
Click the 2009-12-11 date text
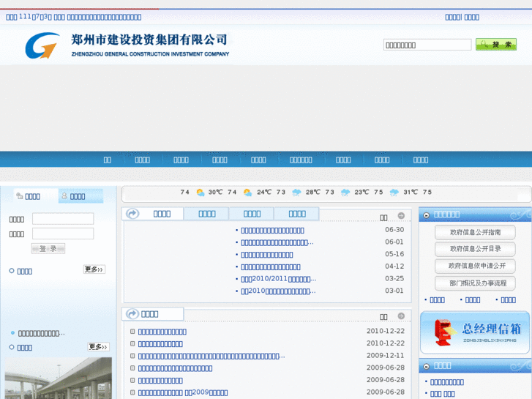coord(386,355)
